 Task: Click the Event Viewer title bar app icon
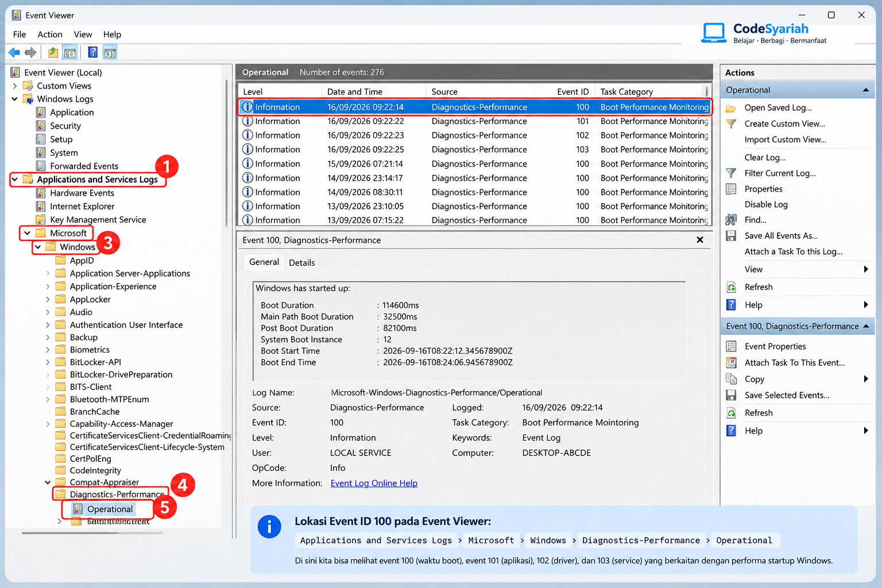point(16,16)
